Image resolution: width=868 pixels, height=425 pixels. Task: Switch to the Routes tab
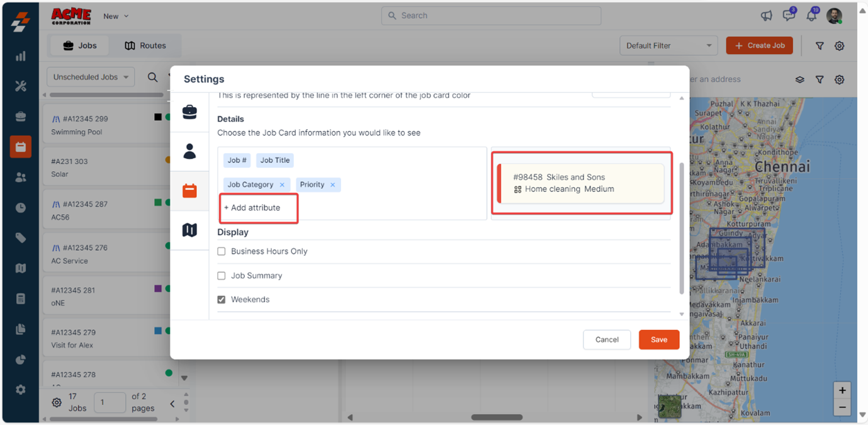point(145,45)
